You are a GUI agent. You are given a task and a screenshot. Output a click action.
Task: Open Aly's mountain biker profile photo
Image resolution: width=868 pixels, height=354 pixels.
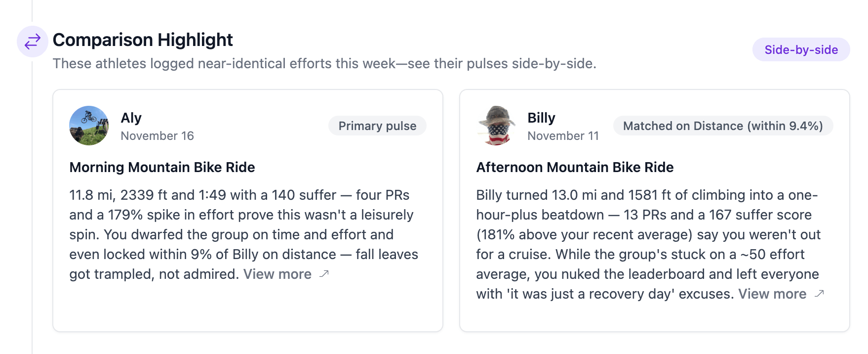89,126
